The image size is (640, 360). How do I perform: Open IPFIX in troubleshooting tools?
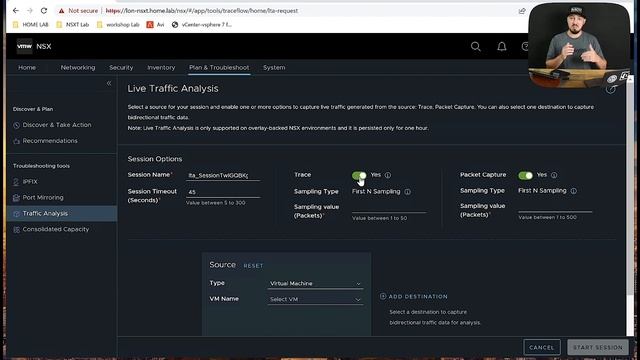30,182
